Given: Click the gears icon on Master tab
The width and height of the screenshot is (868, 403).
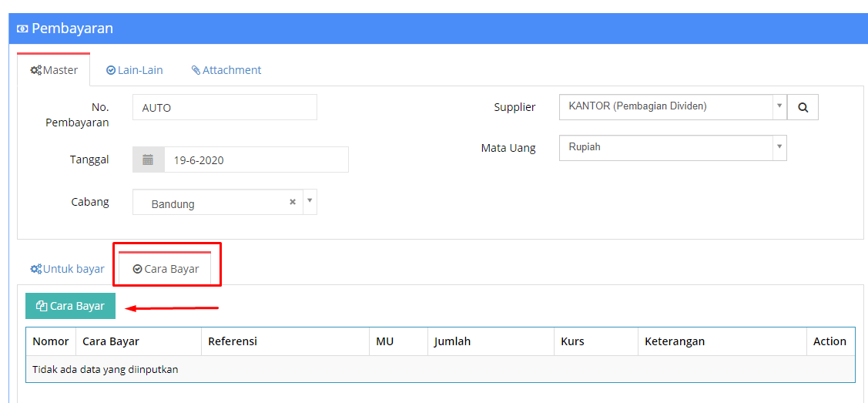Looking at the screenshot, I should tap(36, 70).
